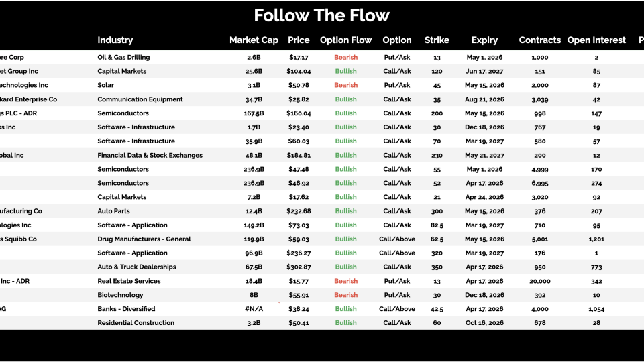Click Bearish flow in the Solar row
Image resolution: width=644 pixels, height=362 pixels.
(x=345, y=86)
